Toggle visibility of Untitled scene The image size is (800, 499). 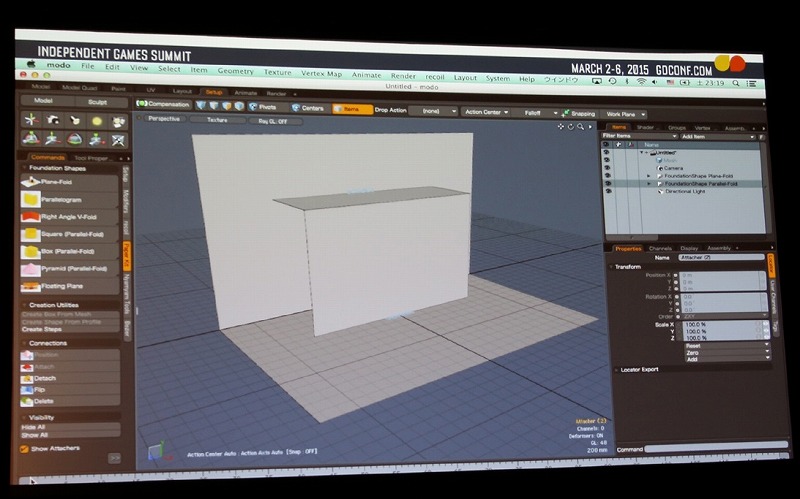click(x=607, y=152)
